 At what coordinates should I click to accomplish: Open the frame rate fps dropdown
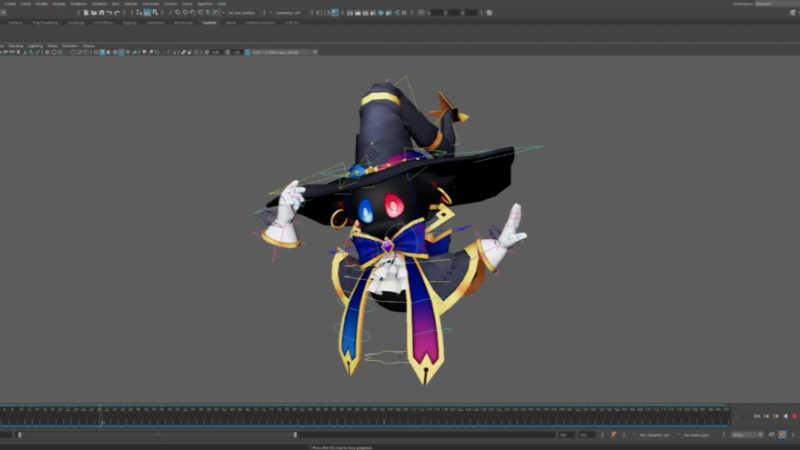[x=747, y=435]
